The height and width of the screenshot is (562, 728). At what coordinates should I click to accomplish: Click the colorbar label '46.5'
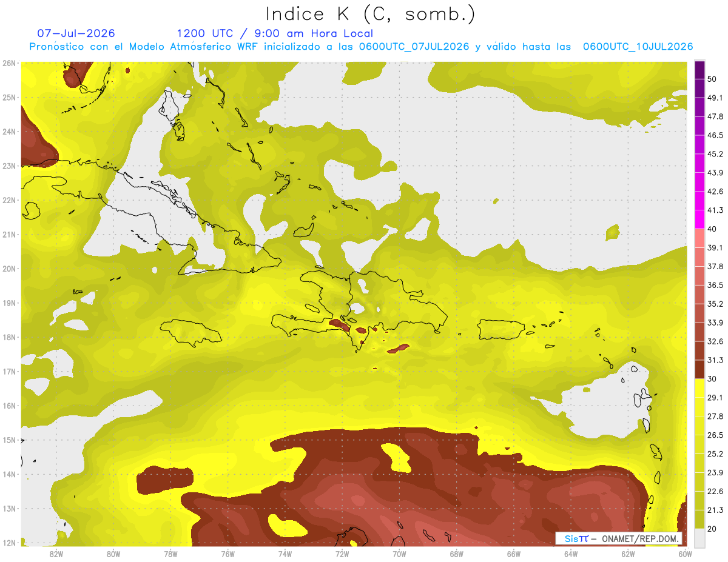pos(715,135)
